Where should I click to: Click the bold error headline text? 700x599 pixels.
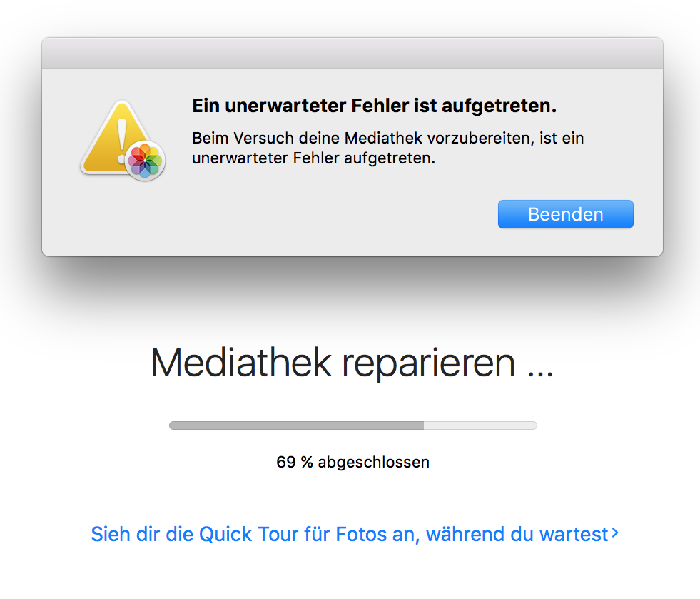tap(374, 107)
